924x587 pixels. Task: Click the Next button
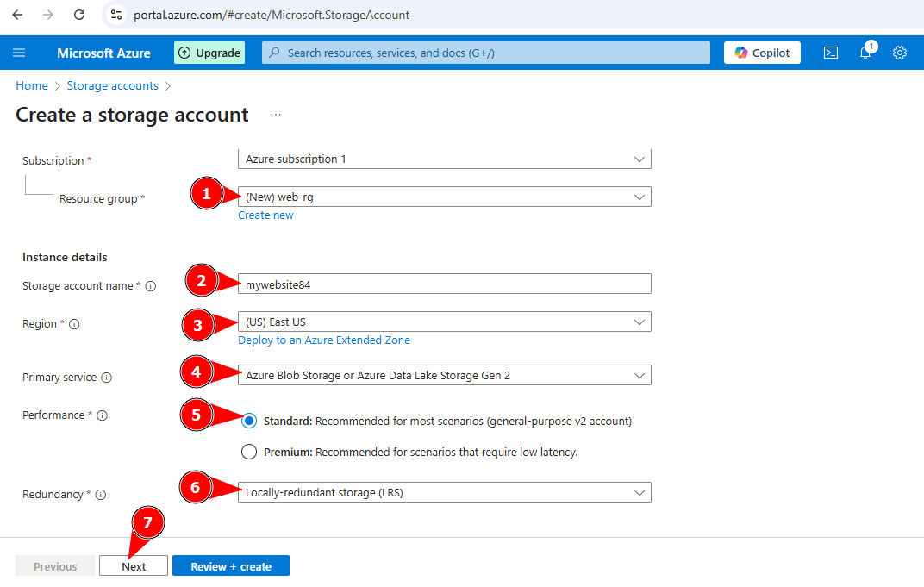click(134, 566)
